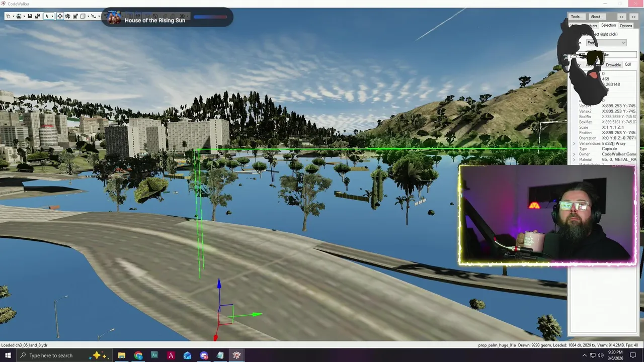Click the music overlay album art thumbnail
Image resolution: width=644 pixels, height=362 pixels.
coord(114,18)
